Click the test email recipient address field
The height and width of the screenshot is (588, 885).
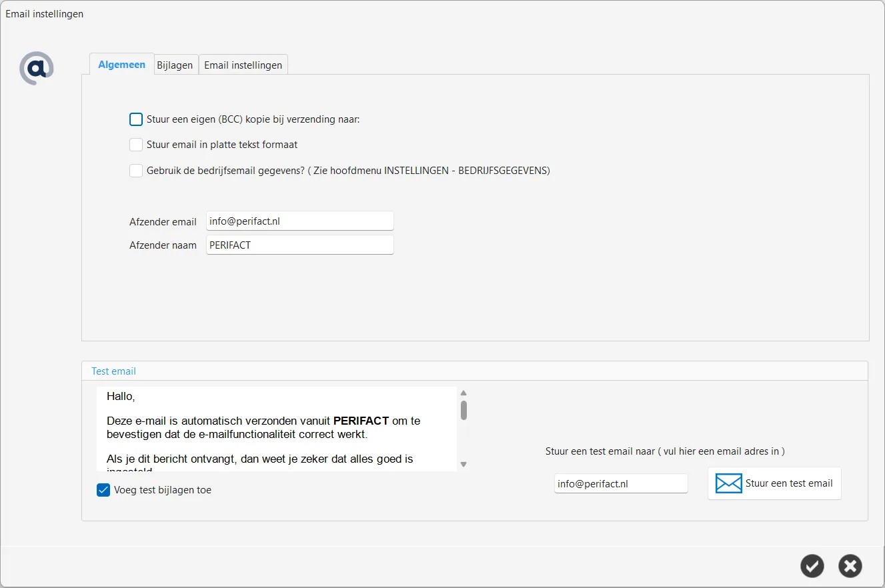621,484
